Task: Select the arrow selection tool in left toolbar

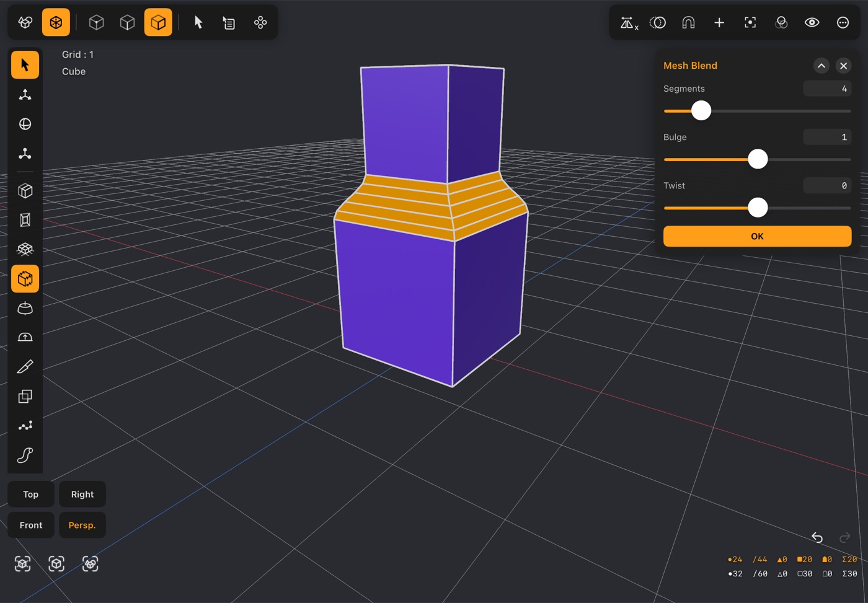Action: pos(25,65)
